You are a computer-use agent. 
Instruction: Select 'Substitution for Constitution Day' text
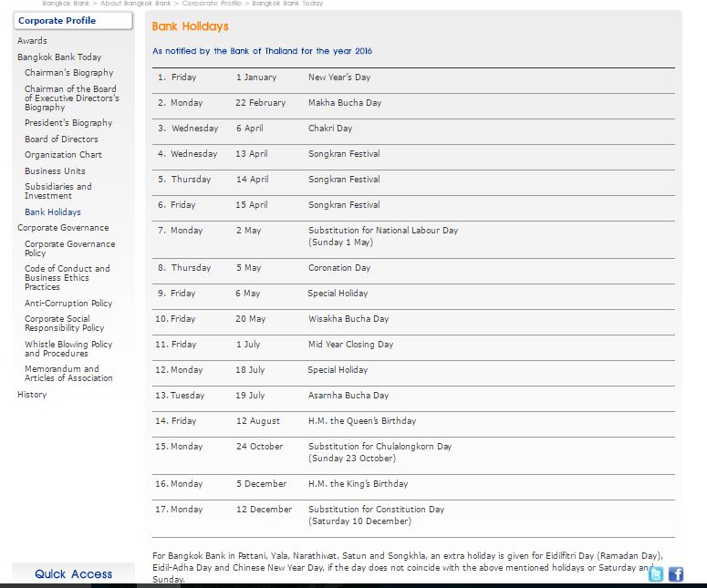point(377,510)
